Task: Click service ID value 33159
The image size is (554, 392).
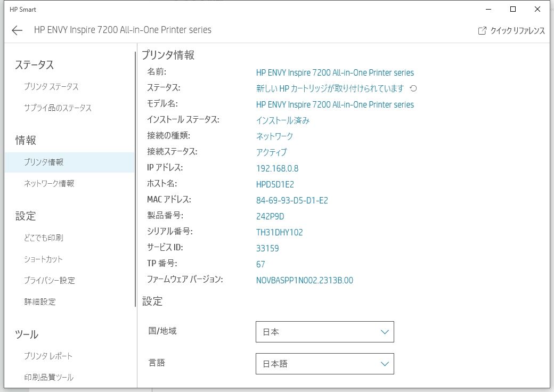Action: coord(267,248)
